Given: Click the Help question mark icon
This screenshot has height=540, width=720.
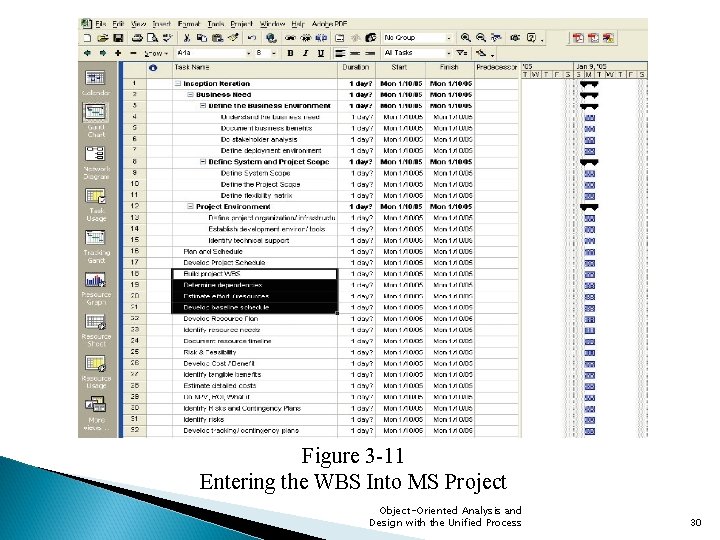Looking at the screenshot, I should [531, 38].
